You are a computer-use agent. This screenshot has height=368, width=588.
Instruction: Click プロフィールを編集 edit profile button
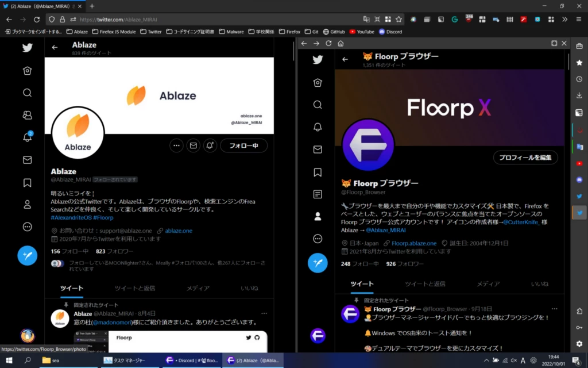525,158
